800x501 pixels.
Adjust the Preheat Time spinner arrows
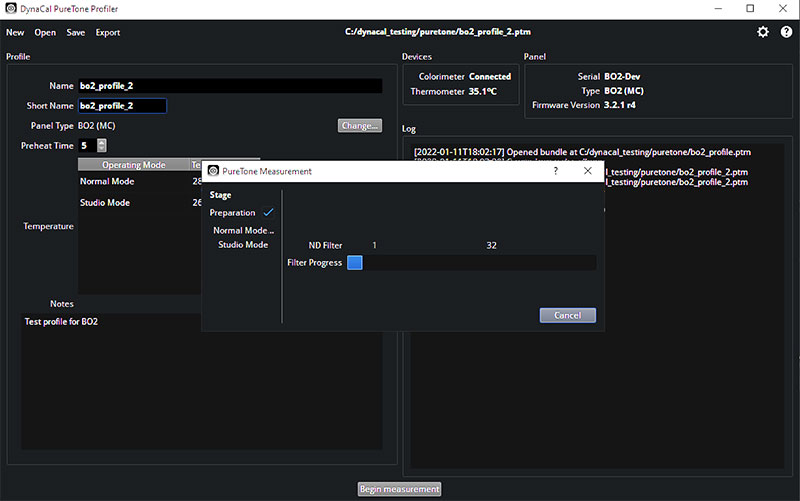click(x=101, y=145)
